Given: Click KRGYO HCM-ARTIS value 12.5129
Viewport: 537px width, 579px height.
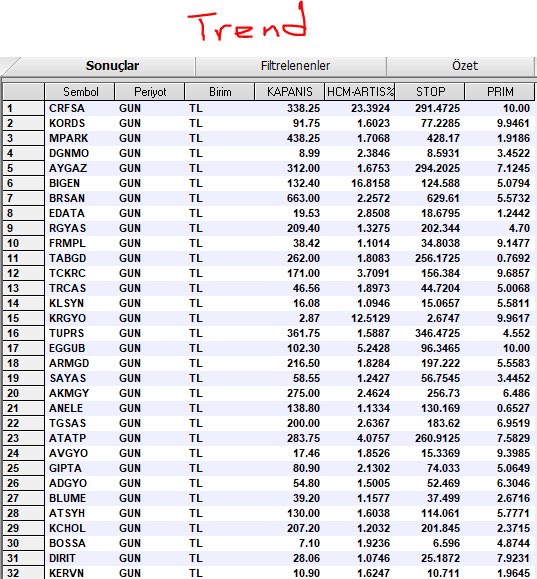Looking at the screenshot, I should [x=370, y=318].
